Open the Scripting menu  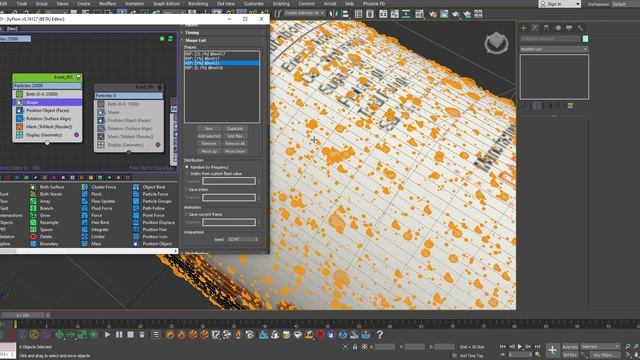pos(281,4)
